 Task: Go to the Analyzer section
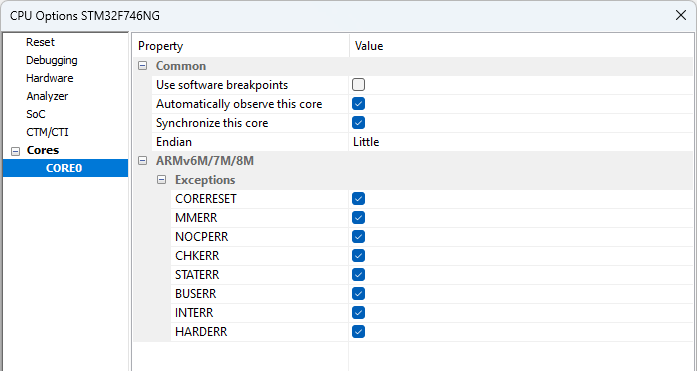[x=47, y=96]
